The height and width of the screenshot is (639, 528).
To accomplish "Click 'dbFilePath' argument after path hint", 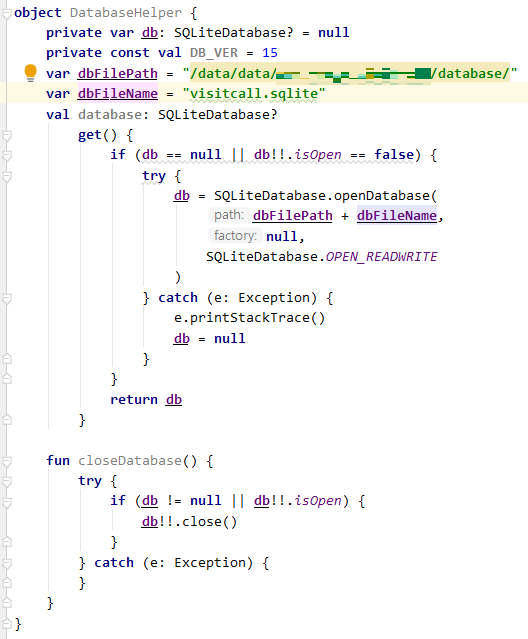I will (293, 216).
